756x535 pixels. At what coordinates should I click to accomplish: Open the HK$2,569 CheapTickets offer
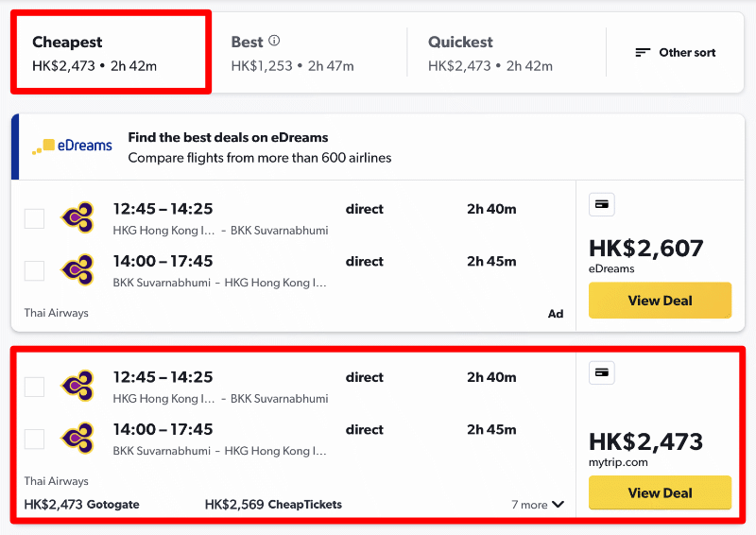point(273,504)
